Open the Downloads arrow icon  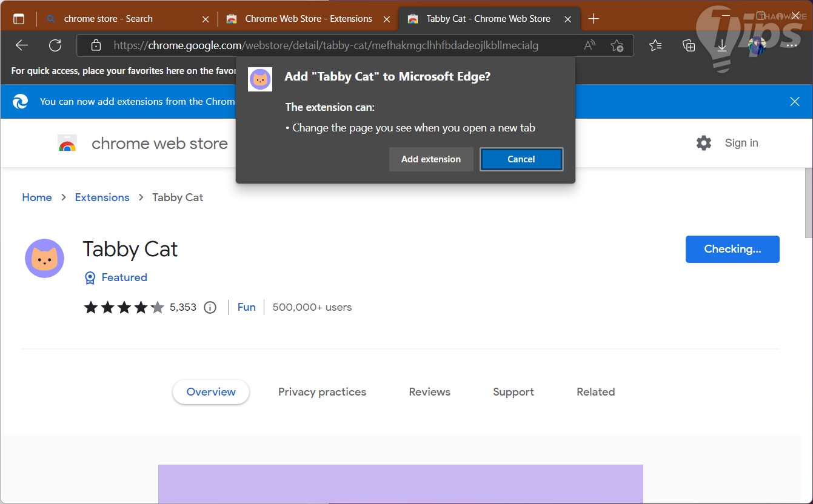pyautogui.click(x=721, y=45)
